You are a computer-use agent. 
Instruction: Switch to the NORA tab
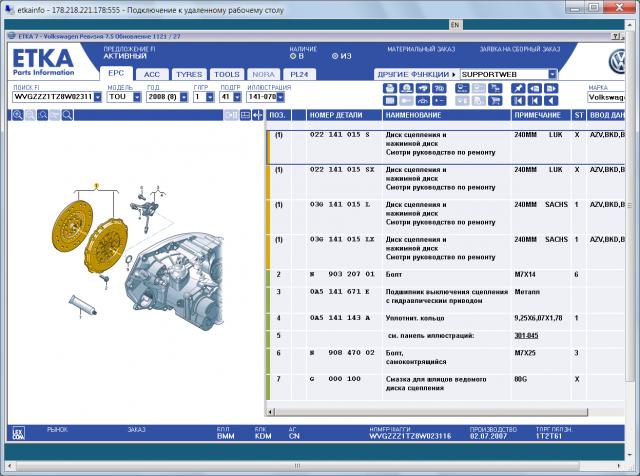(x=263, y=74)
